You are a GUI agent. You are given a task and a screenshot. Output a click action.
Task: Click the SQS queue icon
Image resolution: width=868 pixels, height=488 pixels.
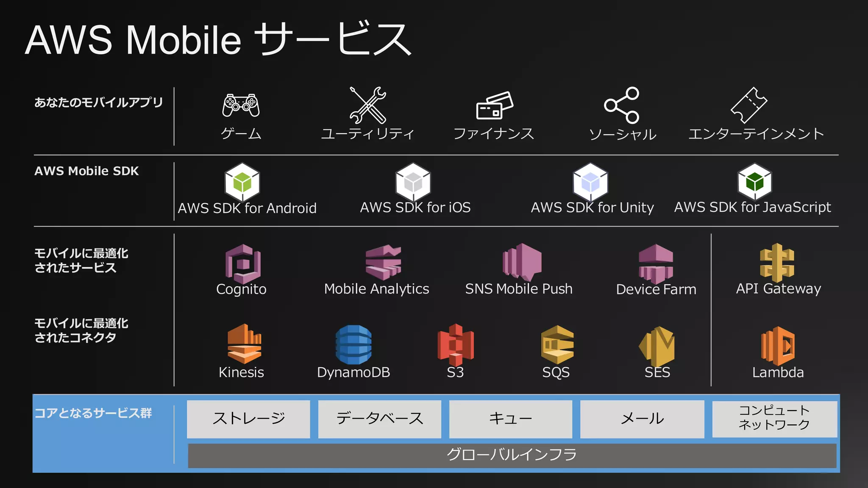pyautogui.click(x=557, y=345)
